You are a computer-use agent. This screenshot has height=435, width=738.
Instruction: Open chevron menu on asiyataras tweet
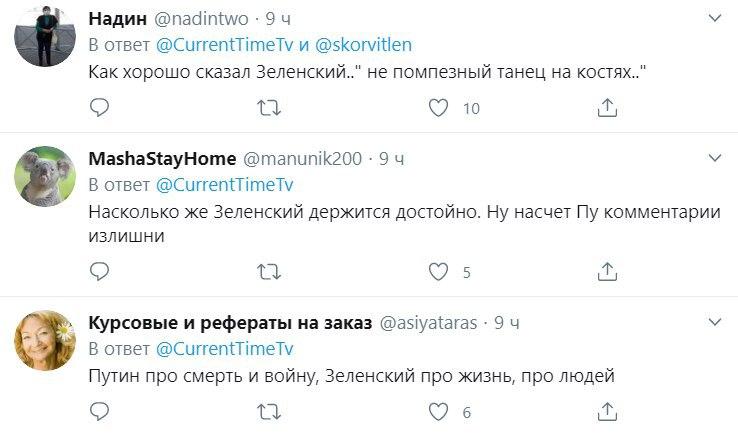click(x=714, y=323)
